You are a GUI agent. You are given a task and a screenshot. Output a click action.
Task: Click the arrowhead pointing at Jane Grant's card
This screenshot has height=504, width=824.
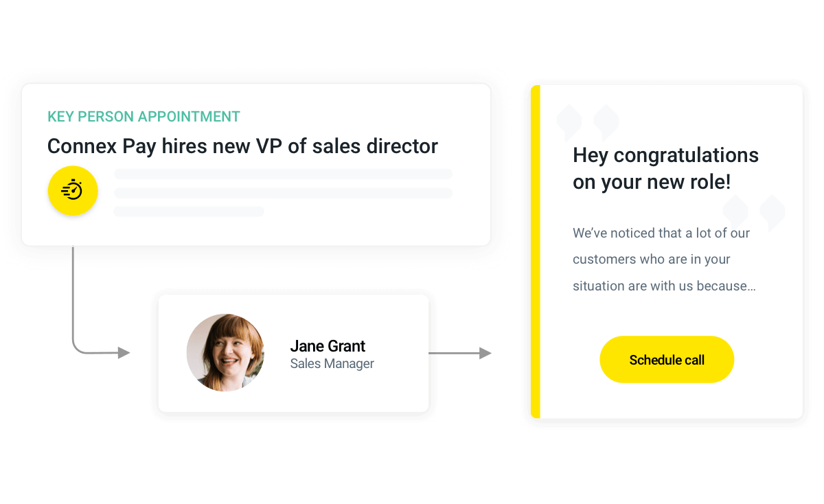coord(124,353)
